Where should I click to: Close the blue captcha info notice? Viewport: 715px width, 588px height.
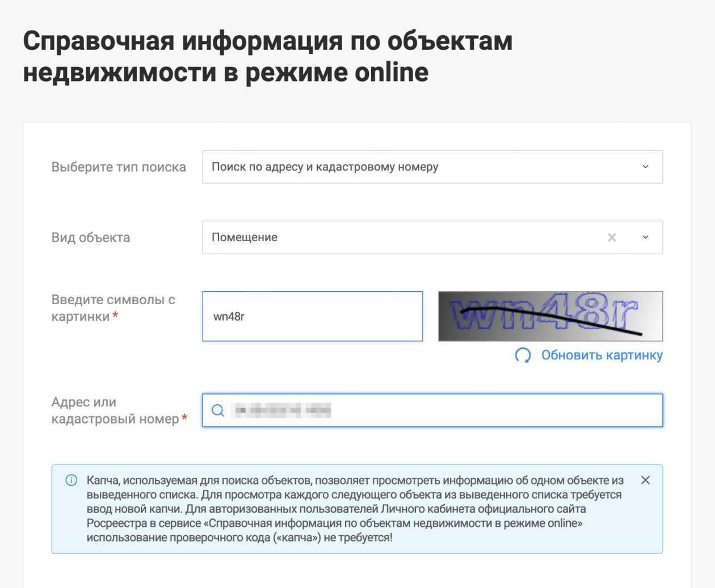click(645, 480)
